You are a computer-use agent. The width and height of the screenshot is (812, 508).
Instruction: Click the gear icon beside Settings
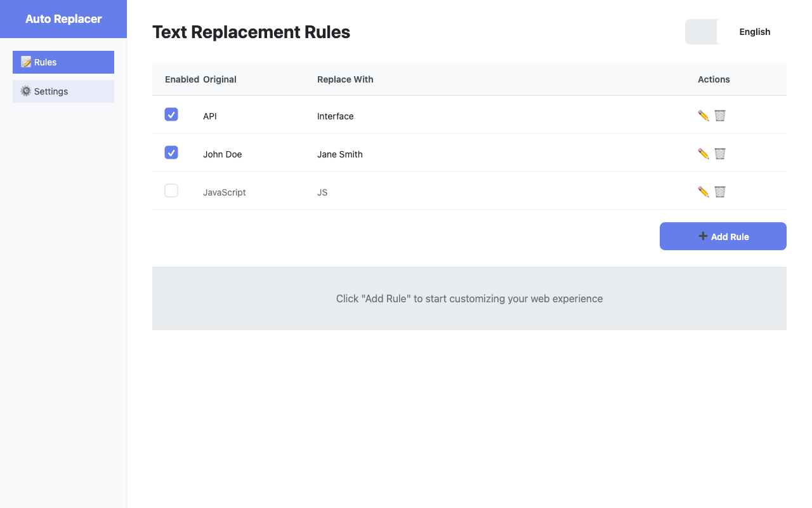tap(26, 91)
